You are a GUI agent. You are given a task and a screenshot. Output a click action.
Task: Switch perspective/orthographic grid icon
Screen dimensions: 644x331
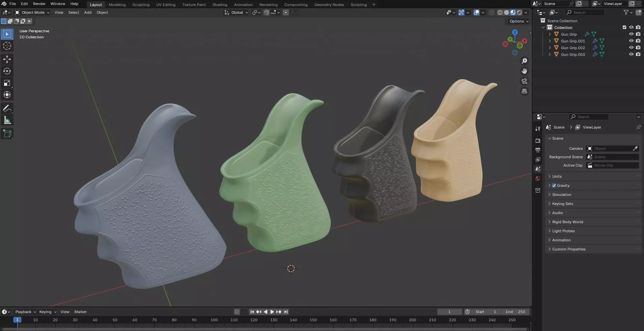pos(524,91)
